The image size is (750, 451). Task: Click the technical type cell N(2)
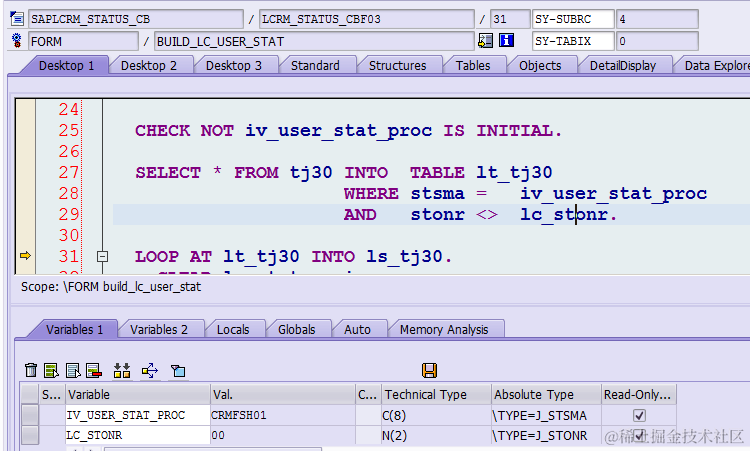(436, 435)
